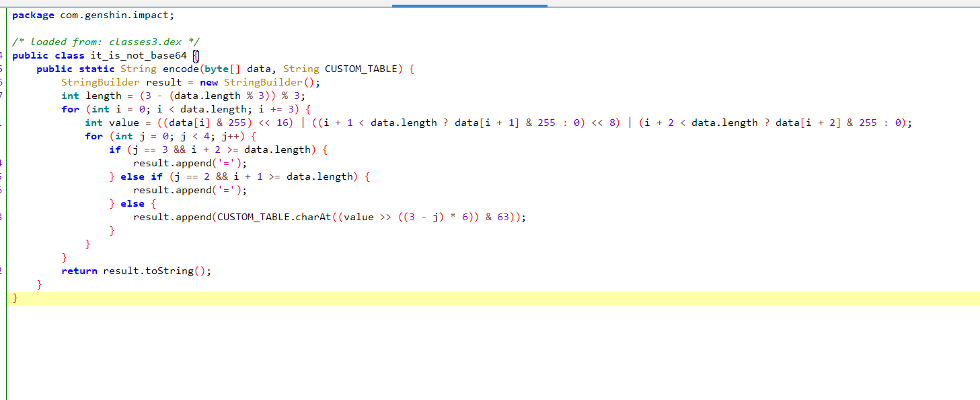
Task: Click the 'int length' variable declaration
Action: 91,96
